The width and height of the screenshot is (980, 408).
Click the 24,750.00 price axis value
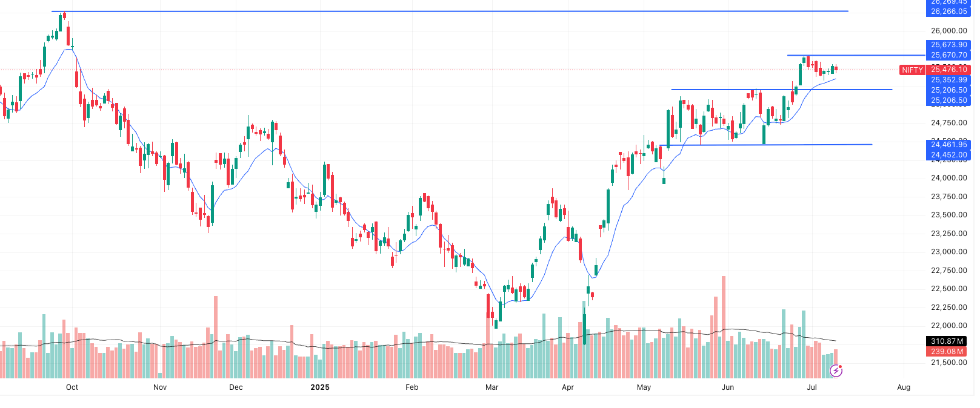(948, 123)
